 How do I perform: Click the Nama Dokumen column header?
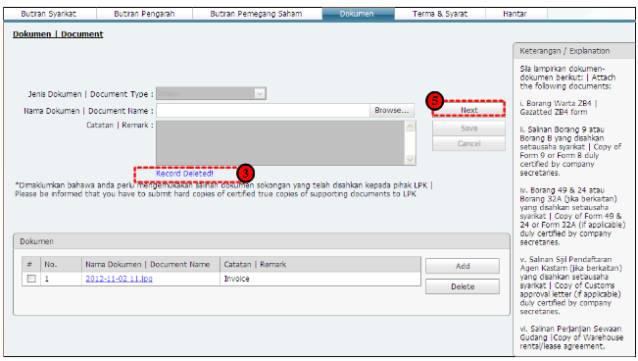pos(151,265)
